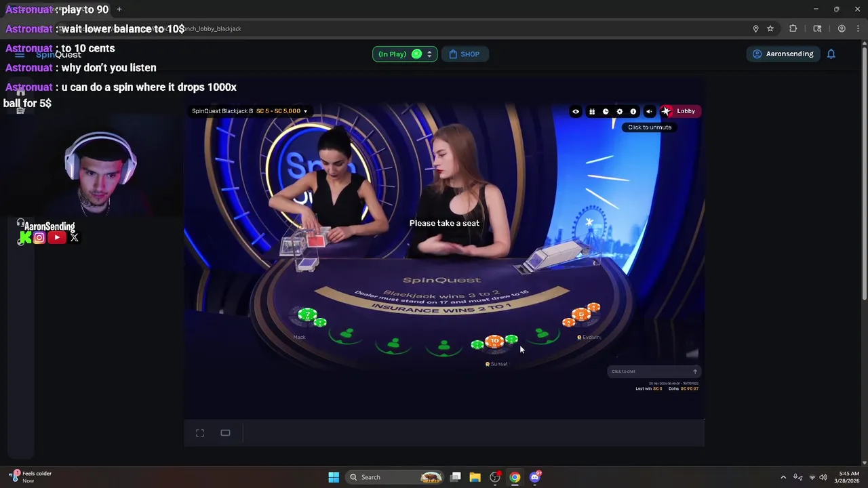The image size is (868, 488).
Task: Open the site hamburger menu
Action: click(20, 54)
